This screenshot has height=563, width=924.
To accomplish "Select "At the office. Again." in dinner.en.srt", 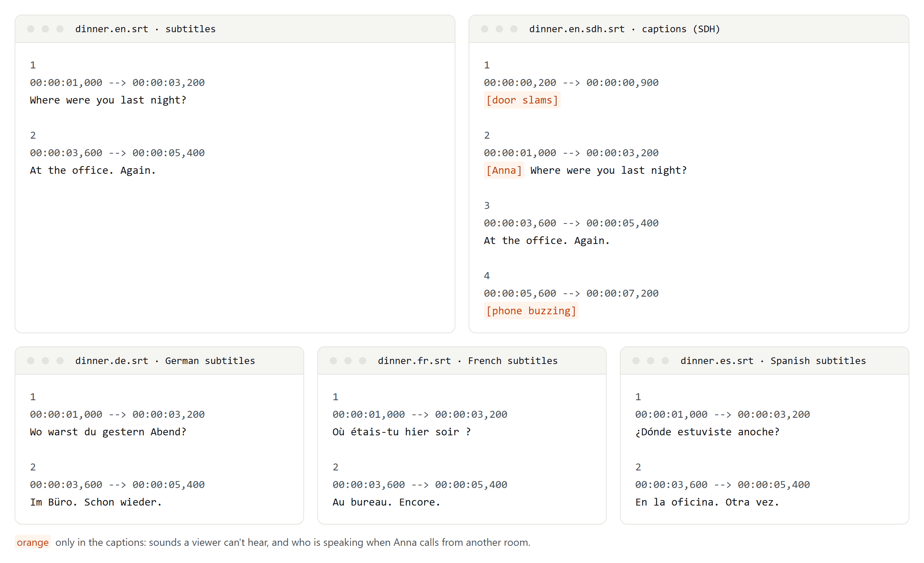I will [92, 170].
